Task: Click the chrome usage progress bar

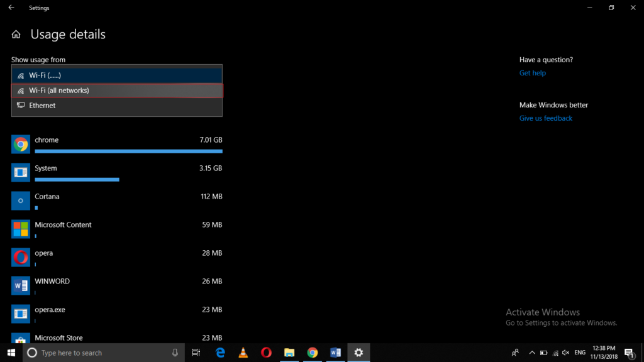Action: (x=128, y=151)
